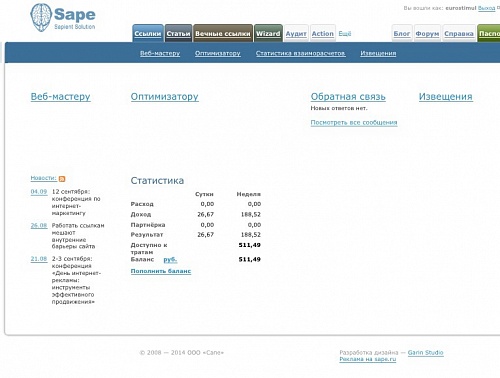Screen dimensions: 500x378
Task: Open the Новости link
Action: click(x=44, y=178)
